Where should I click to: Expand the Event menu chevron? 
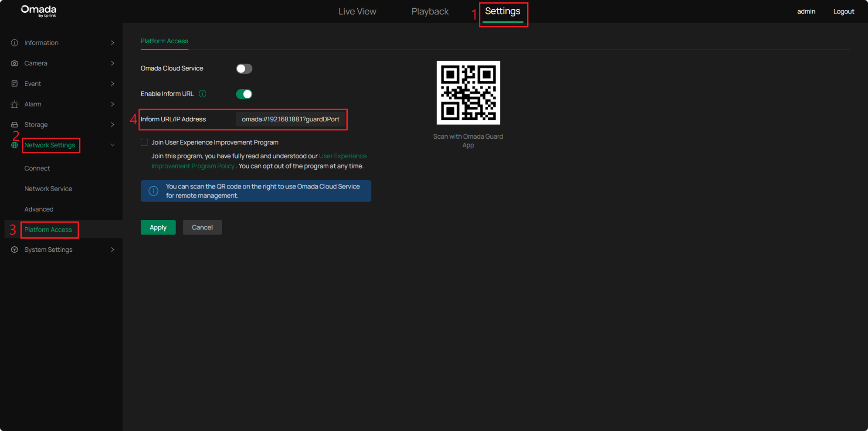(112, 84)
